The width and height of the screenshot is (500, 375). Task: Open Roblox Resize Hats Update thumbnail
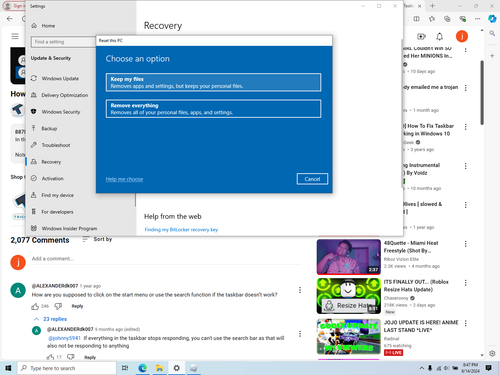(349, 296)
